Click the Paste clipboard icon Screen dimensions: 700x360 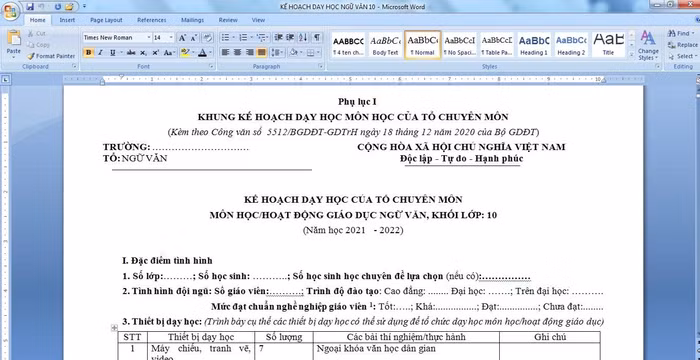coord(14,38)
